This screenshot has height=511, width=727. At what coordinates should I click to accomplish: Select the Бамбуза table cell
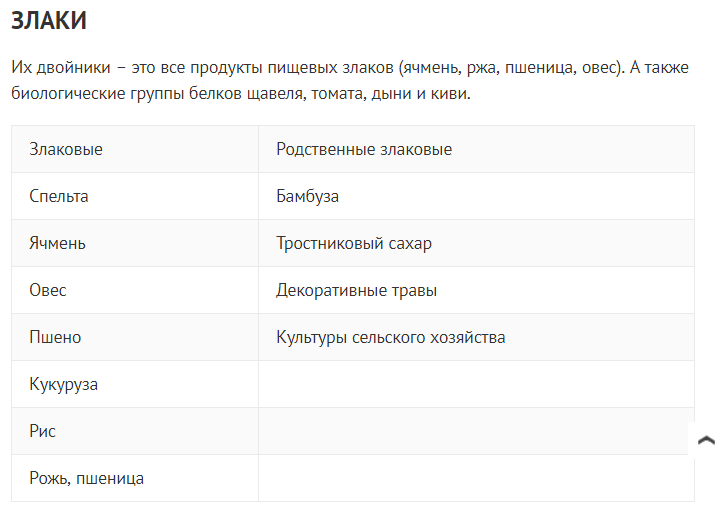tap(308, 197)
